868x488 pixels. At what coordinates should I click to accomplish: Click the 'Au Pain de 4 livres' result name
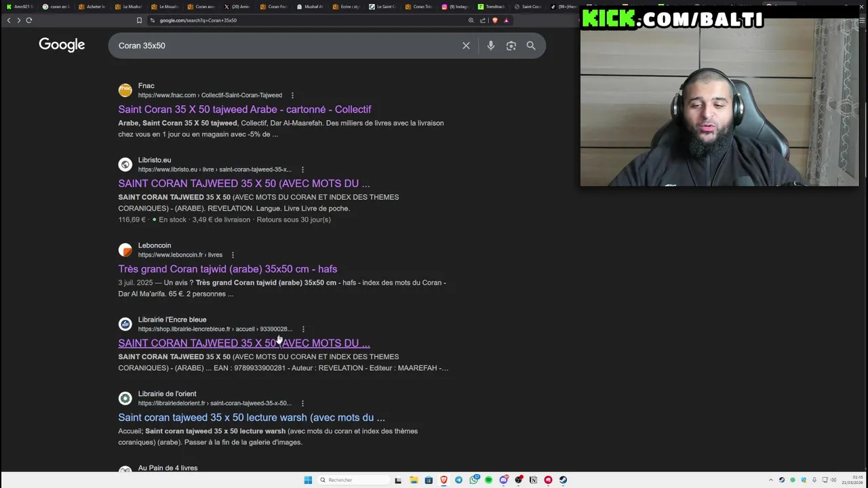tap(167, 468)
